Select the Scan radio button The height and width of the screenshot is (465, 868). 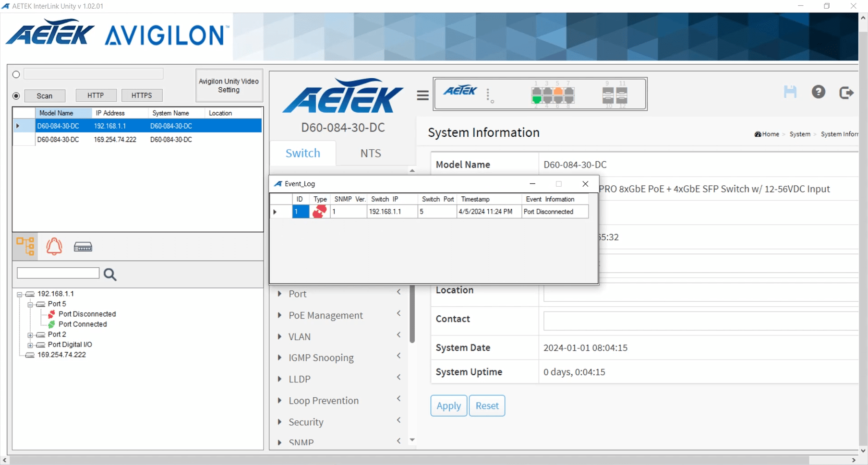pos(16,96)
